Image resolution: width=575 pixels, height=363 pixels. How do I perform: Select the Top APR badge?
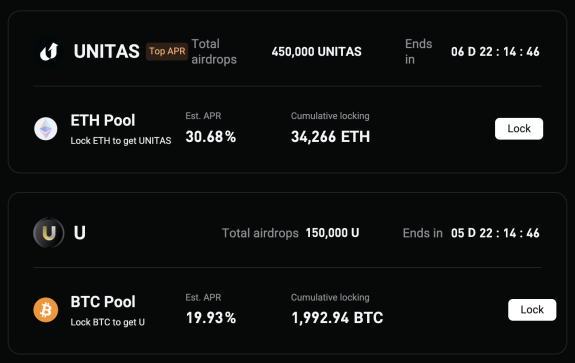(167, 51)
